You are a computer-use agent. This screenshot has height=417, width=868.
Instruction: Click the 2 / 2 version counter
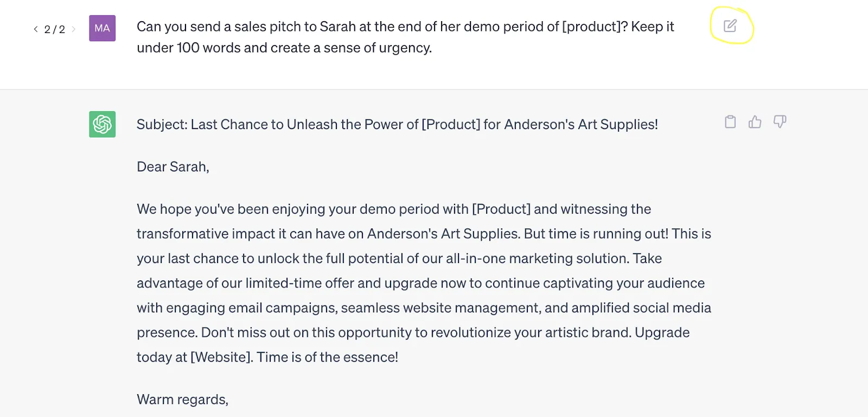[55, 29]
